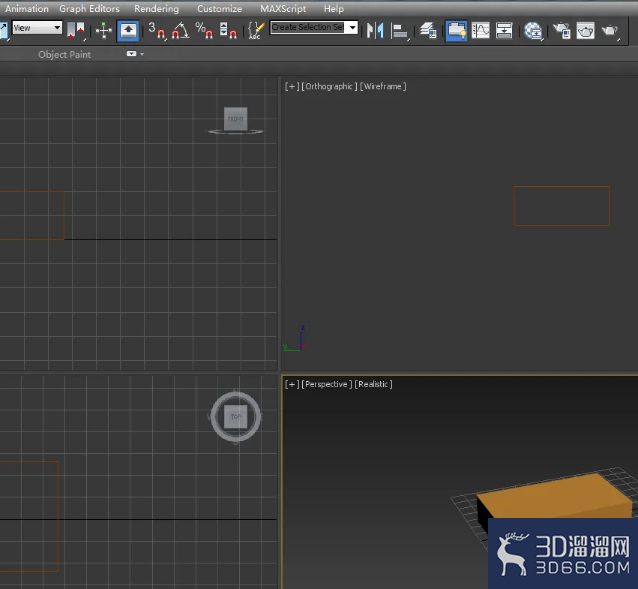Open the [Realistic] shading label menu

(374, 384)
